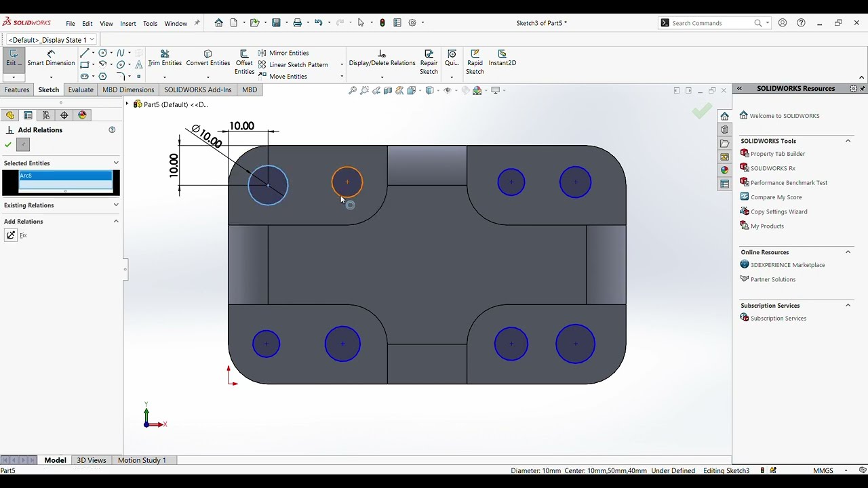Pin the SOLIDWORKS menu bar
The width and height of the screenshot is (868, 488).
click(x=197, y=23)
